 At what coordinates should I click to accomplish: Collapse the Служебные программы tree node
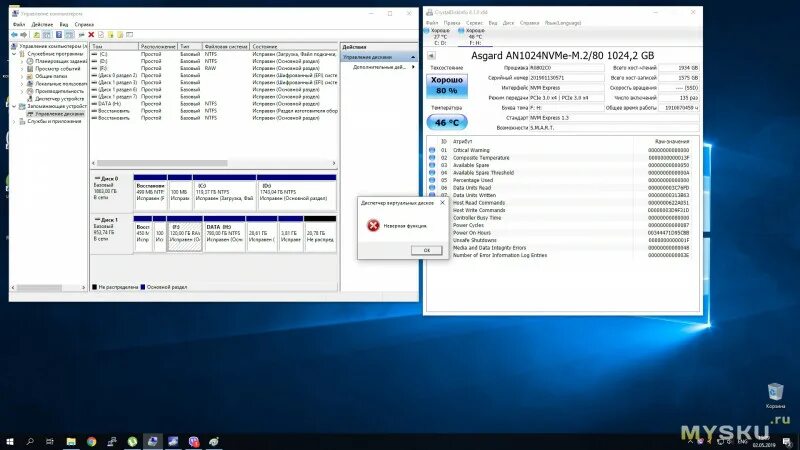pos(14,54)
